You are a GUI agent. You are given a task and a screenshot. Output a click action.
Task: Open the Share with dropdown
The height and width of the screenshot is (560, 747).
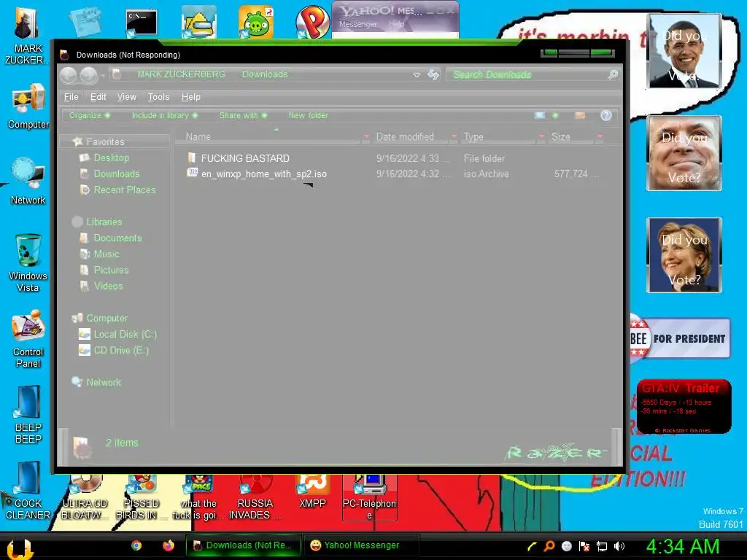click(243, 115)
